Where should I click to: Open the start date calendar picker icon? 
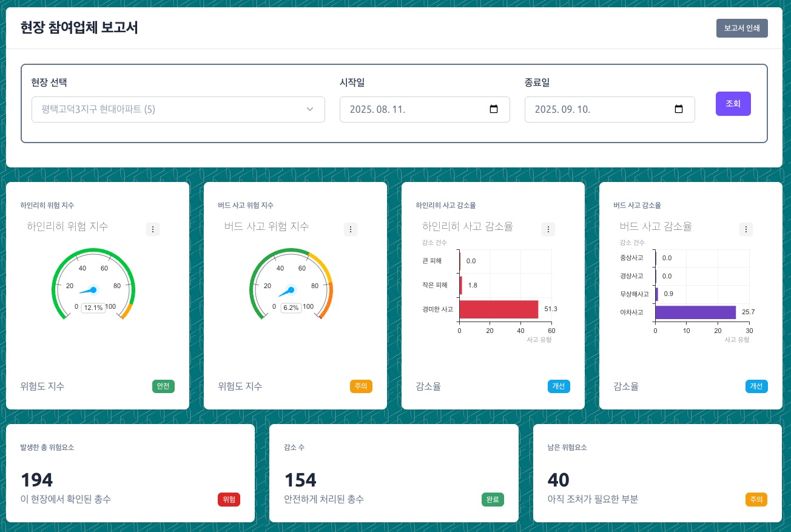coord(494,110)
